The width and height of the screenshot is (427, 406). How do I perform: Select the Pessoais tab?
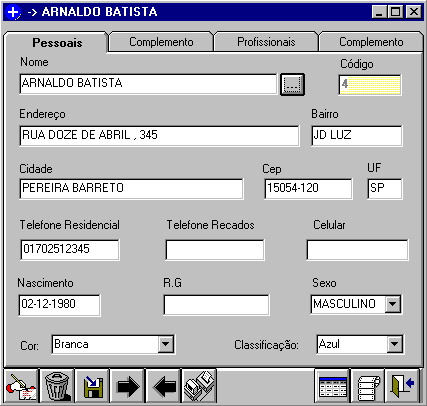click(57, 43)
